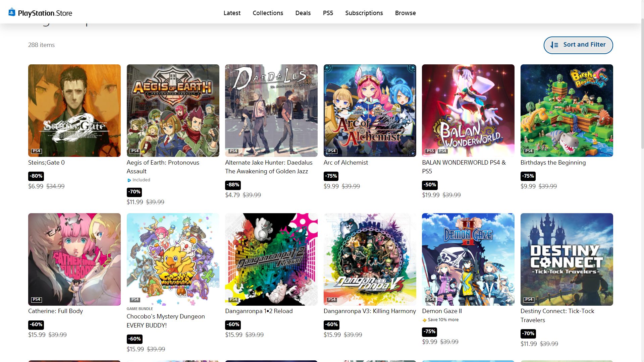Screen dimensions: 644x362
Task: Click the PS4 badge on Steins;Gate 0 cover
Action: [37, 151]
